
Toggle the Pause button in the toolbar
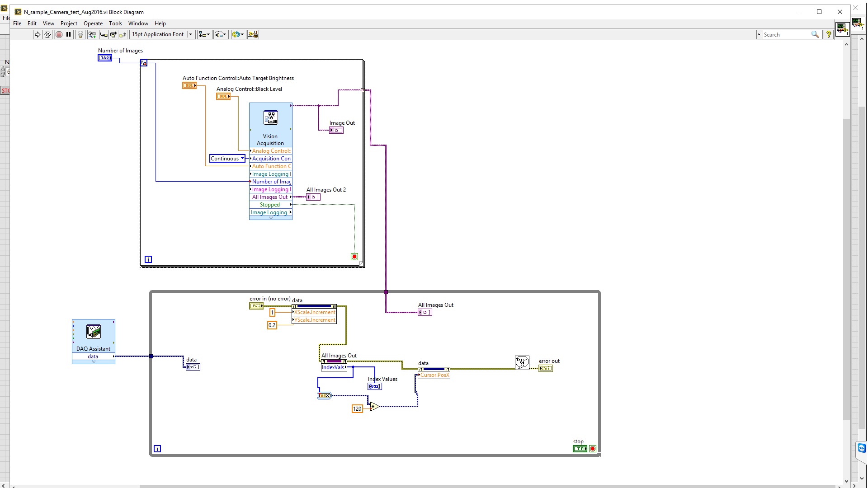pyautogui.click(x=69, y=34)
